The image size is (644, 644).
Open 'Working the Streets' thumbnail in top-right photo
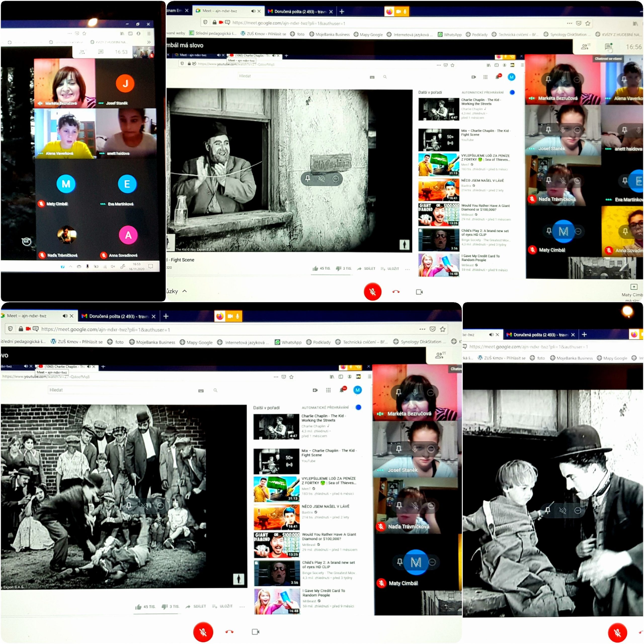[439, 109]
